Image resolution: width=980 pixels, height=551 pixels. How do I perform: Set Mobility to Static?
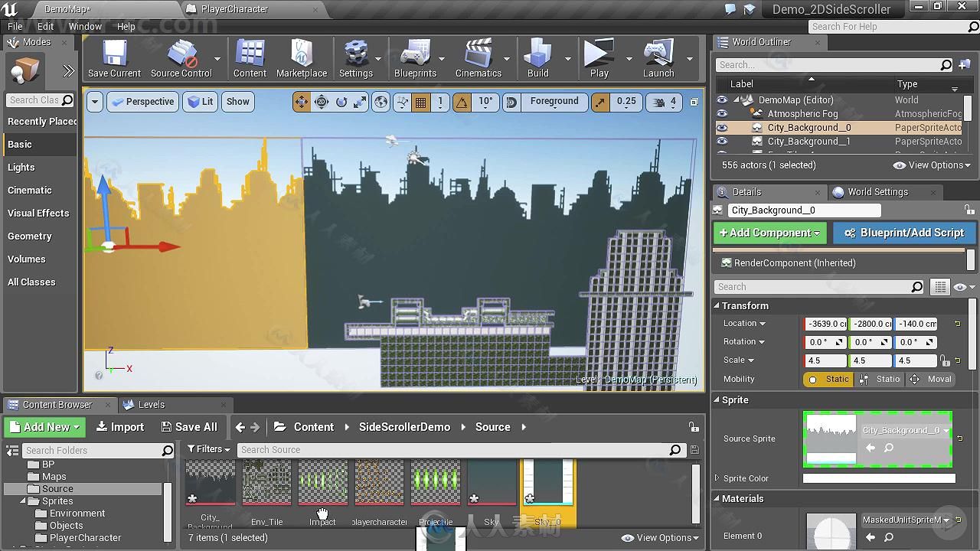coord(828,379)
